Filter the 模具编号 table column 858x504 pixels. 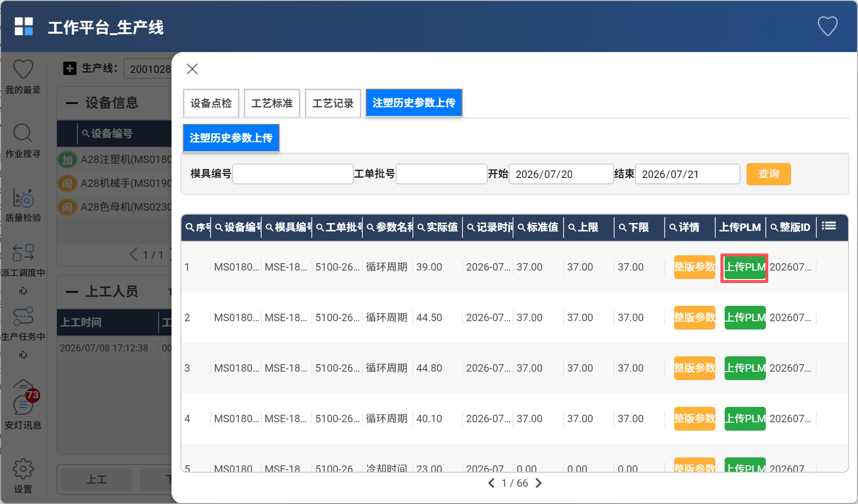[270, 227]
